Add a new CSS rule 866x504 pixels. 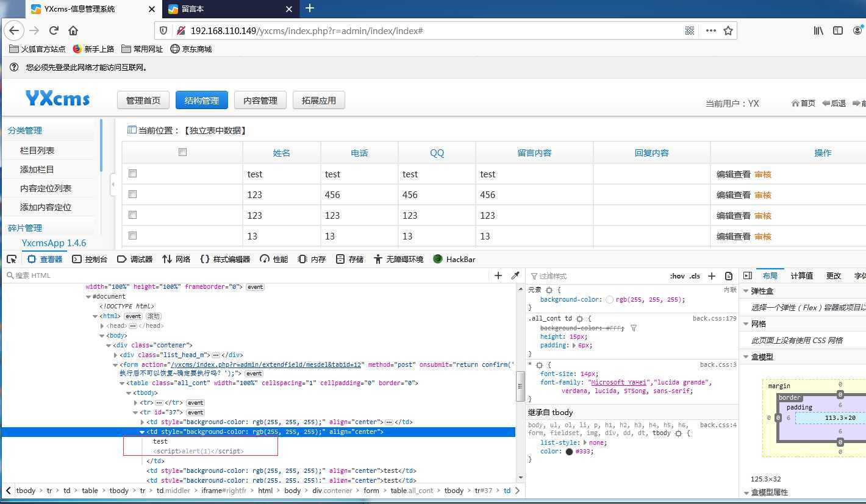tap(712, 276)
